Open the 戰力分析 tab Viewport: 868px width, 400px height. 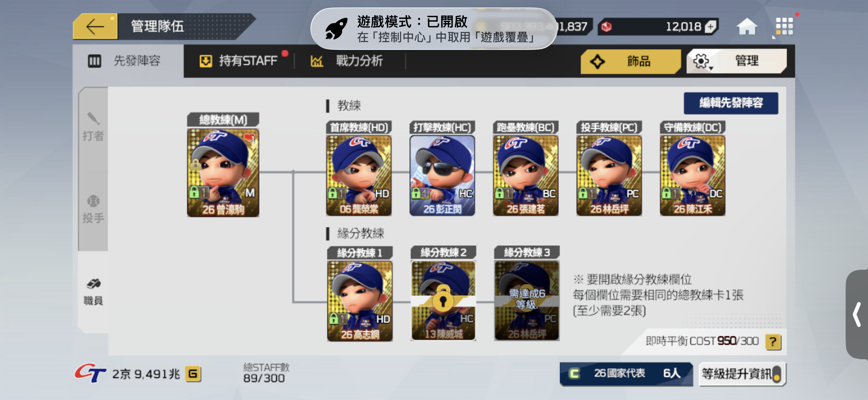(x=346, y=61)
